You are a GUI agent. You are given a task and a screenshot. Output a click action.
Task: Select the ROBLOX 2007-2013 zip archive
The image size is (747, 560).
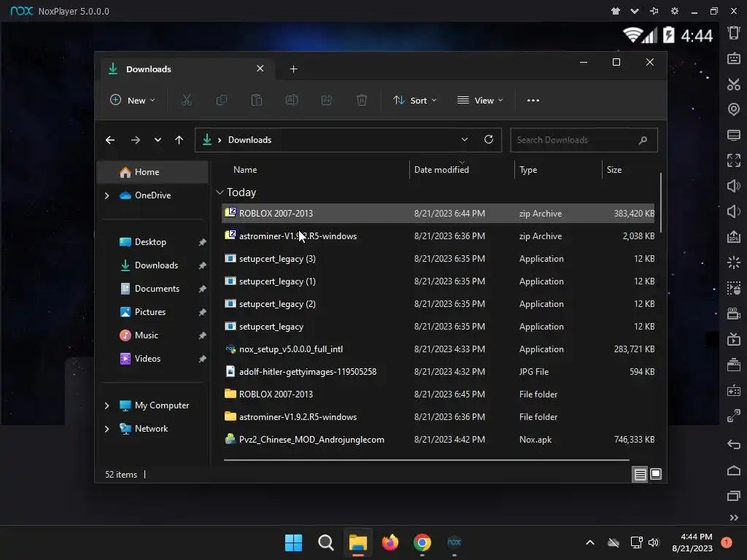(438, 214)
